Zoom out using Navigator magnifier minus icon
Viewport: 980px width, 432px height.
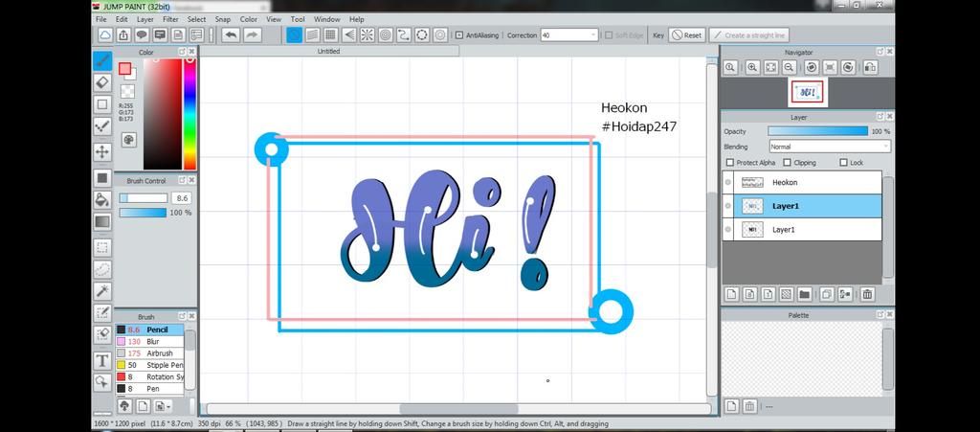pyautogui.click(x=789, y=67)
